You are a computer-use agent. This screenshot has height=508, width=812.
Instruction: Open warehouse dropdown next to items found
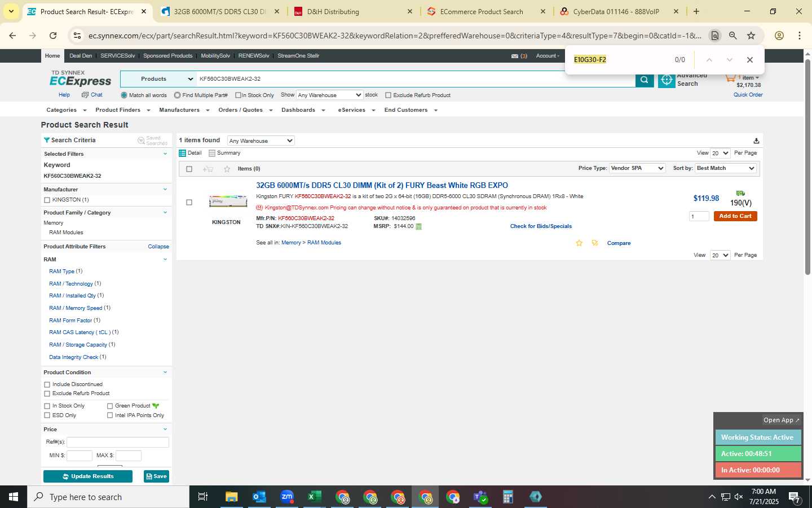tap(261, 141)
